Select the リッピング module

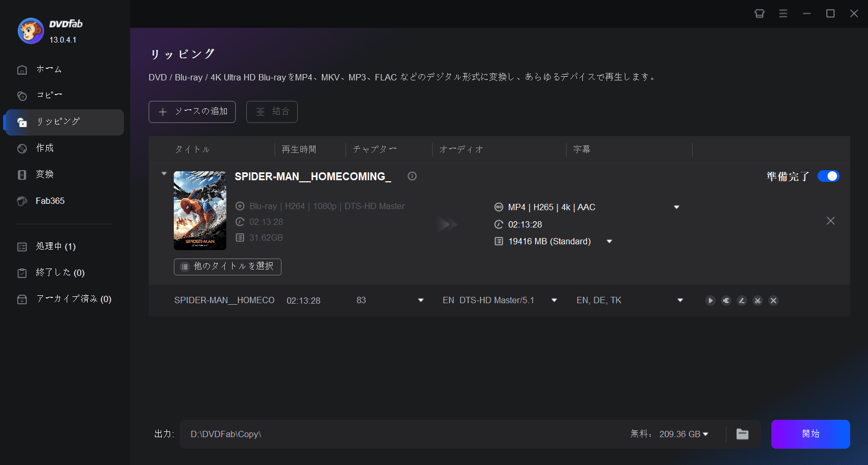pyautogui.click(x=65, y=122)
